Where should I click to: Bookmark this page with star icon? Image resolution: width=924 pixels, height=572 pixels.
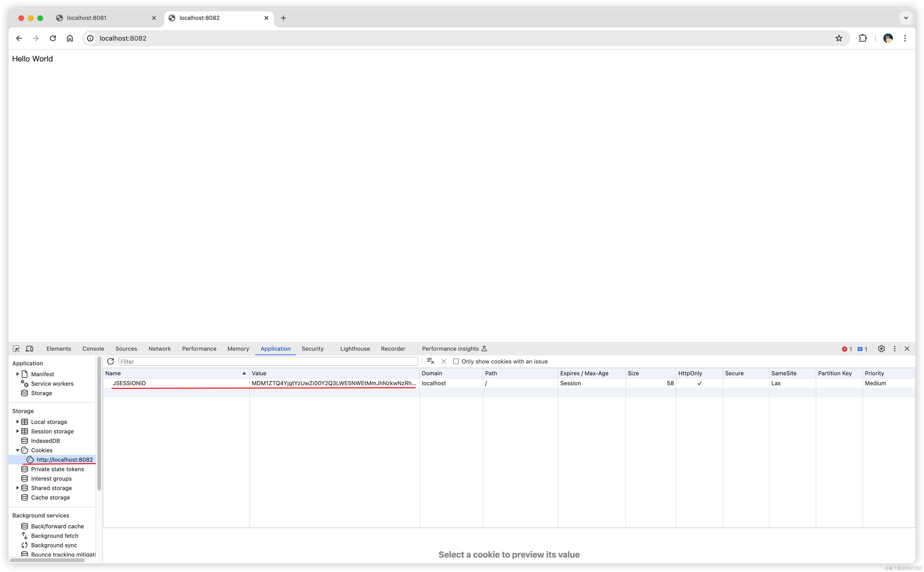click(x=839, y=38)
